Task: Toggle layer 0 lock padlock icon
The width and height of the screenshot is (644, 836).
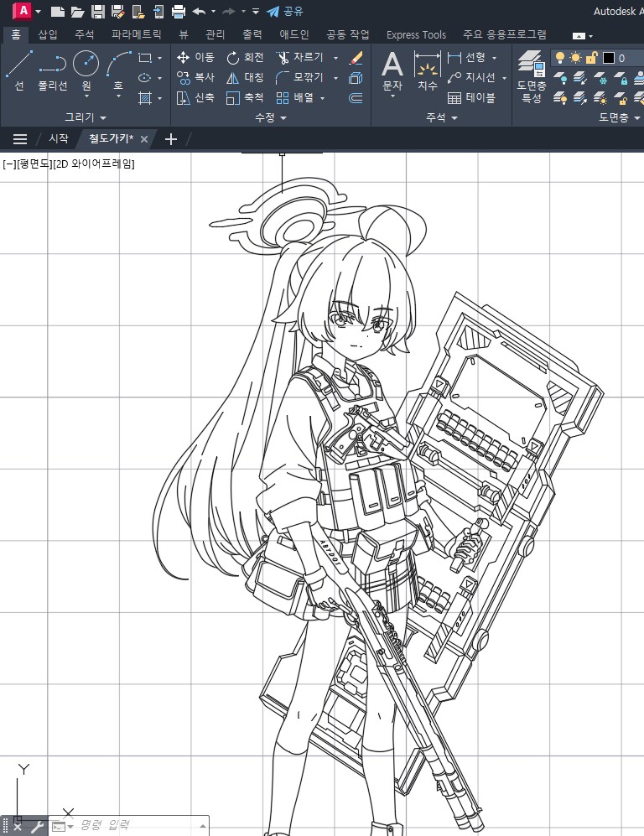Action: click(592, 58)
